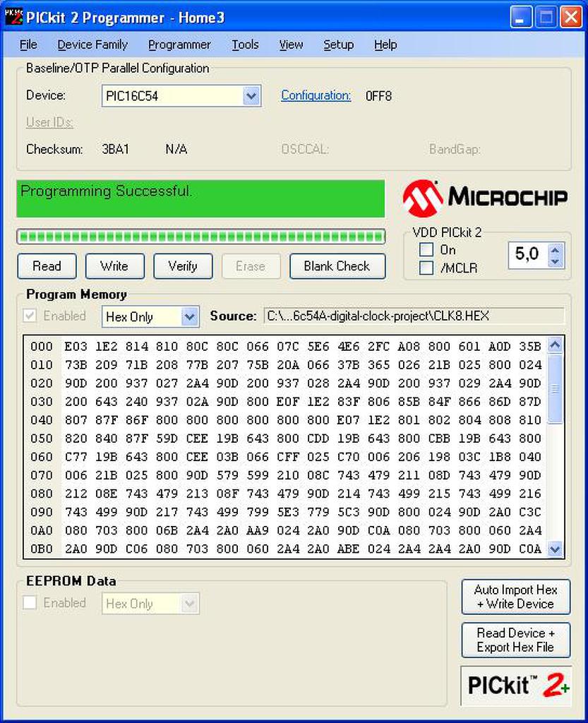
Task: Increase VDD voltage with up arrow
Action: (556, 251)
